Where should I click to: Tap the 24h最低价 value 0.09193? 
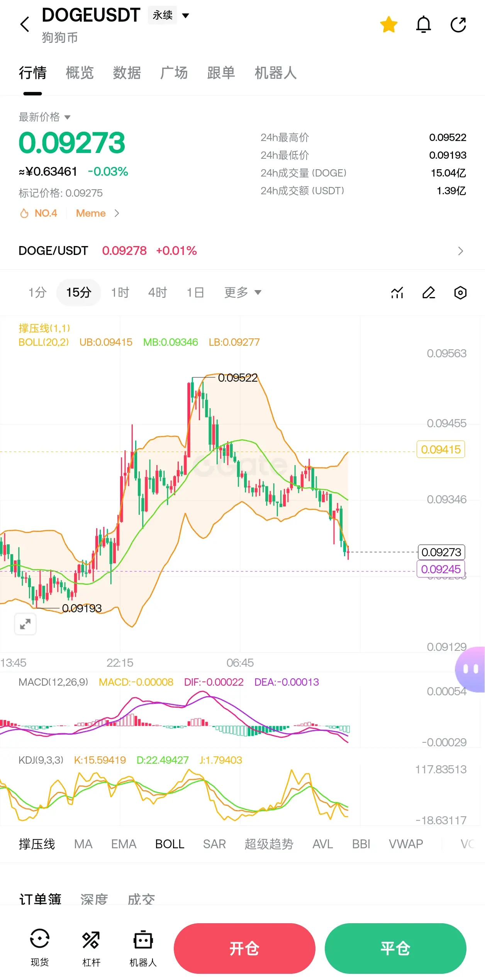click(448, 155)
